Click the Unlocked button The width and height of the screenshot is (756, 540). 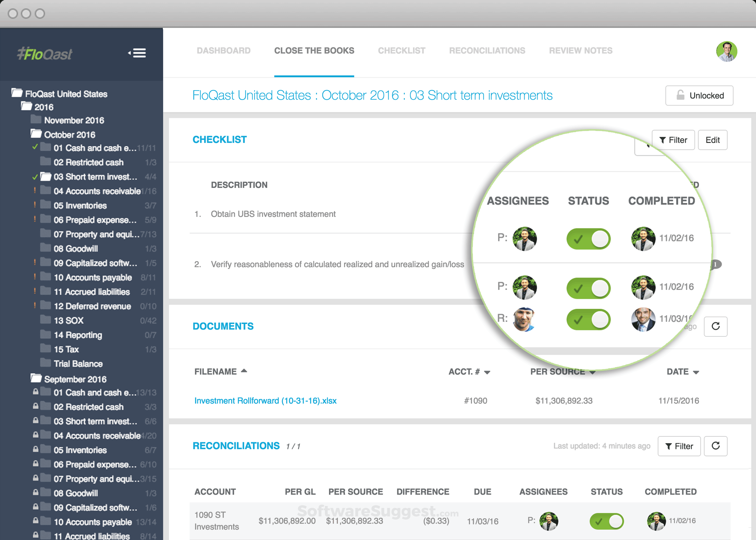(x=699, y=95)
